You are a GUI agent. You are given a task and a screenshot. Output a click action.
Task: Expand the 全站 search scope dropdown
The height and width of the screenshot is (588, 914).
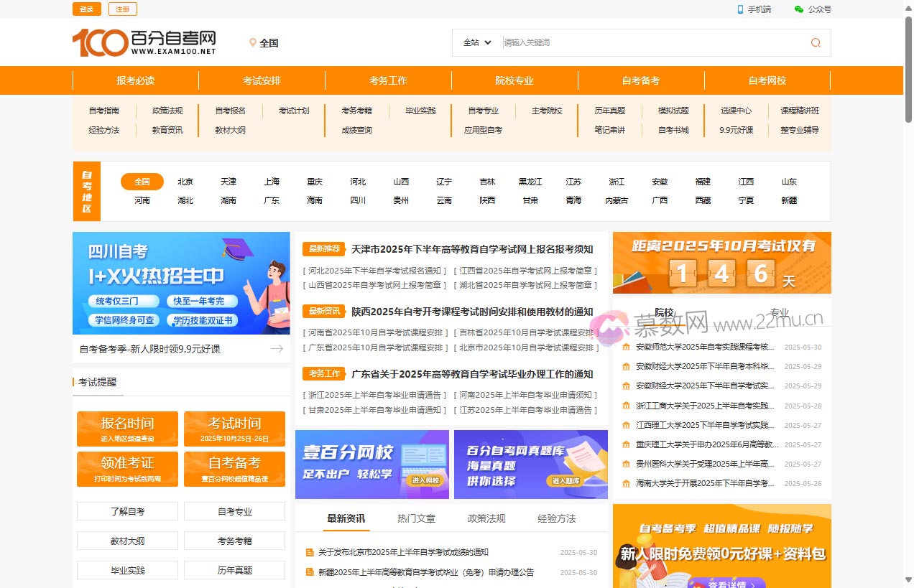coord(476,42)
